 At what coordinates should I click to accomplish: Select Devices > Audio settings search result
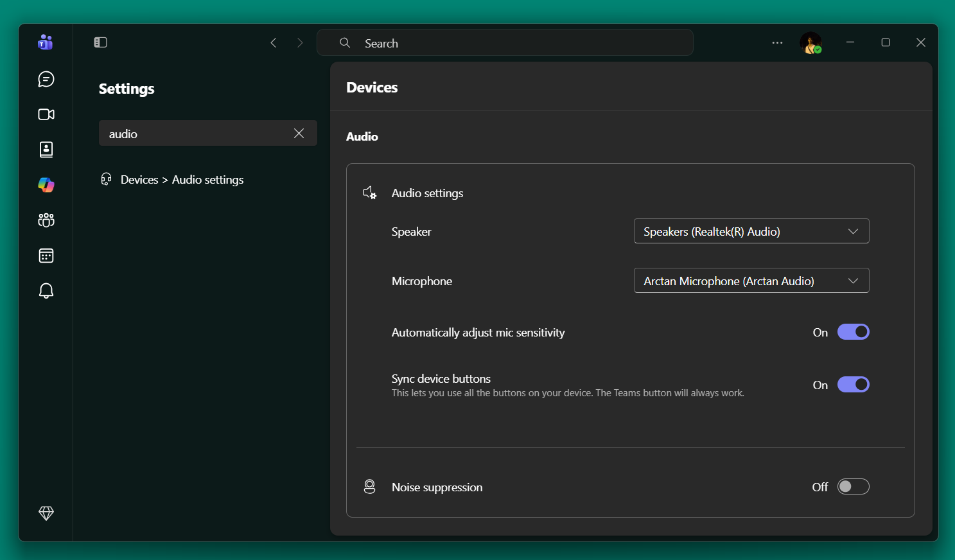coord(182,180)
